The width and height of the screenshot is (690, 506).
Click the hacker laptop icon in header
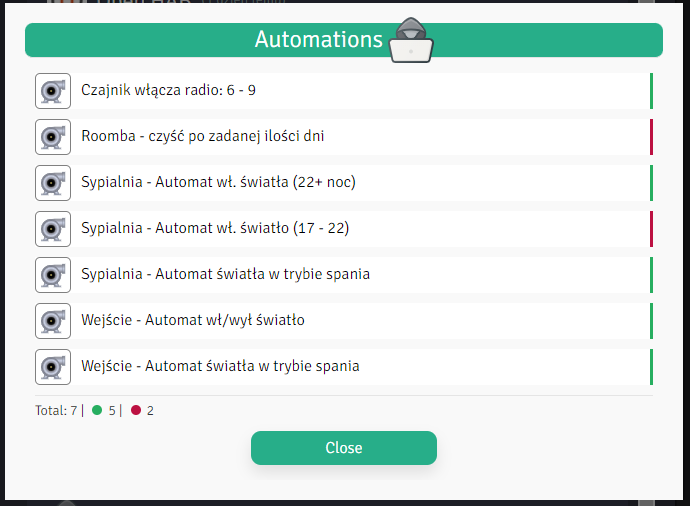411,42
